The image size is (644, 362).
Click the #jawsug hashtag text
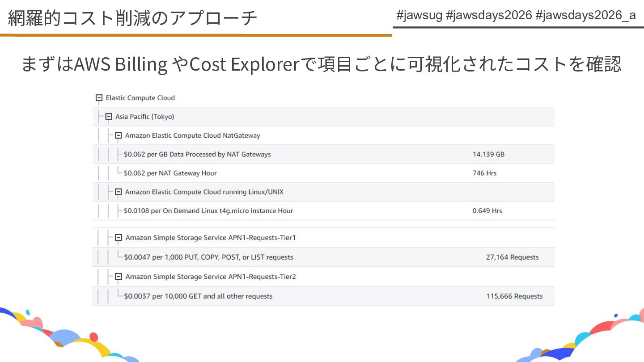[419, 15]
